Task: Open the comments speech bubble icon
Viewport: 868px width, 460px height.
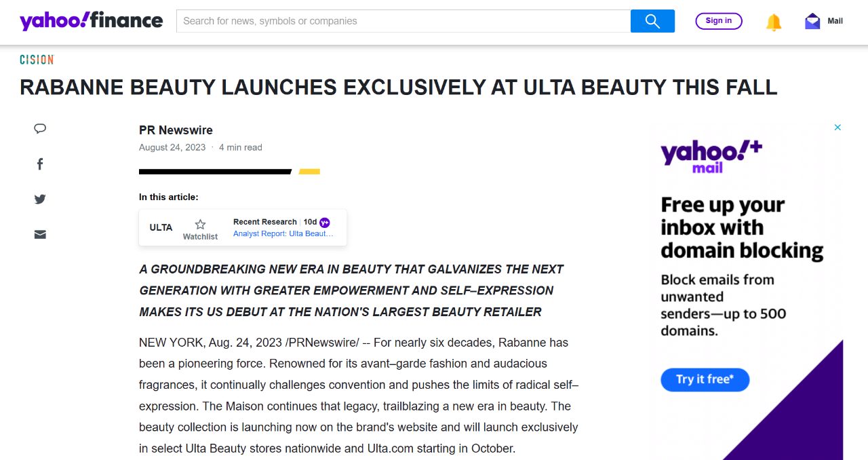Action: (40, 129)
